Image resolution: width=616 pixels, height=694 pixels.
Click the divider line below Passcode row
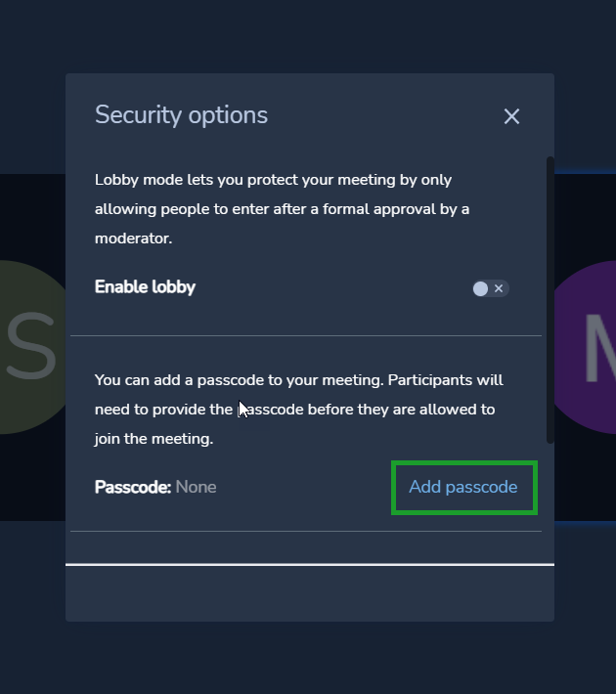[x=306, y=531]
